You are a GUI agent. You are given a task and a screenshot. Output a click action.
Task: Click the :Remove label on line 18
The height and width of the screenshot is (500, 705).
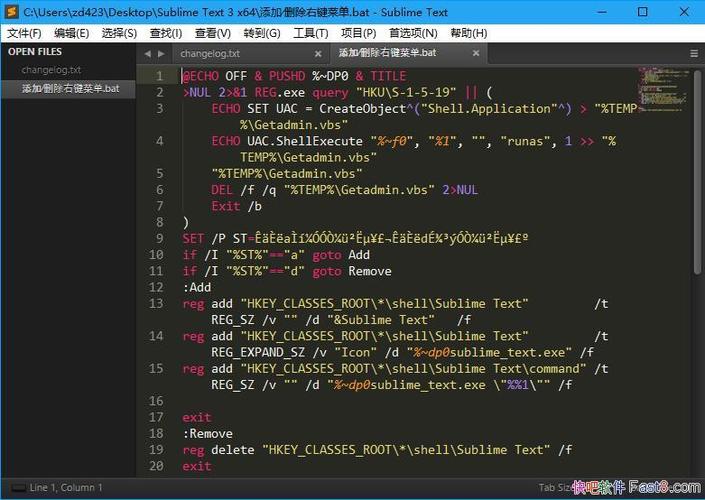pyautogui.click(x=208, y=433)
